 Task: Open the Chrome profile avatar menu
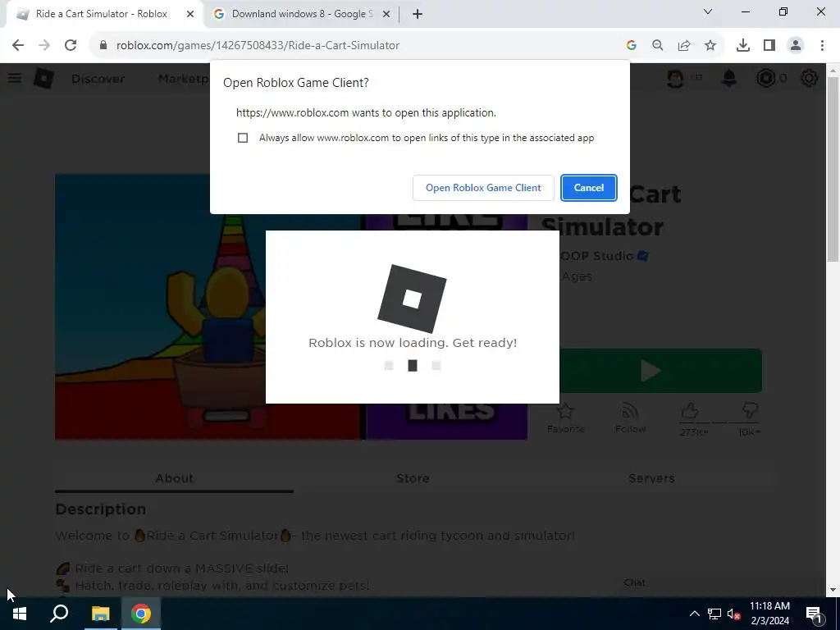click(796, 45)
